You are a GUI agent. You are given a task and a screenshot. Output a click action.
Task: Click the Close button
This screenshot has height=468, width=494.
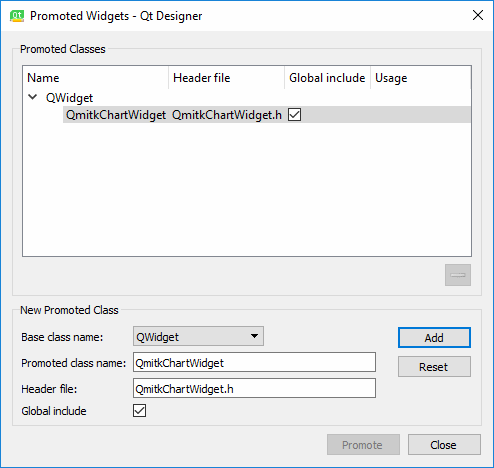(444, 444)
